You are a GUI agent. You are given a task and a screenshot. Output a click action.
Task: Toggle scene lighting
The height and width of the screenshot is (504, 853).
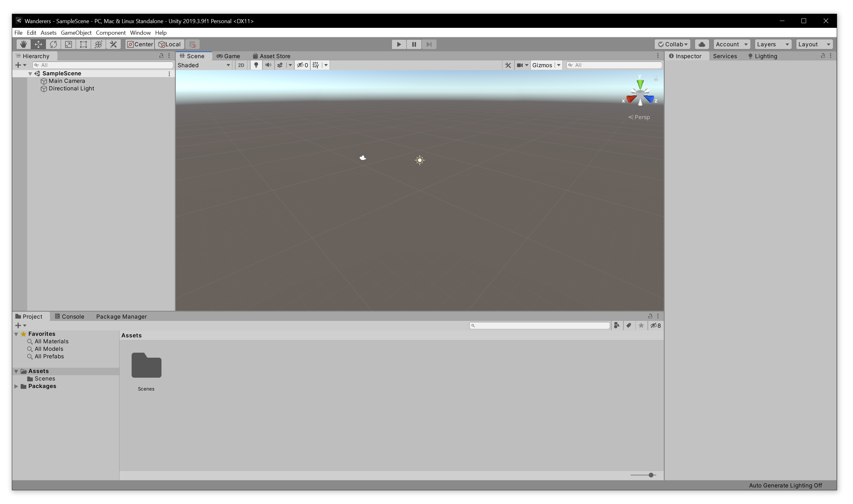pos(256,65)
